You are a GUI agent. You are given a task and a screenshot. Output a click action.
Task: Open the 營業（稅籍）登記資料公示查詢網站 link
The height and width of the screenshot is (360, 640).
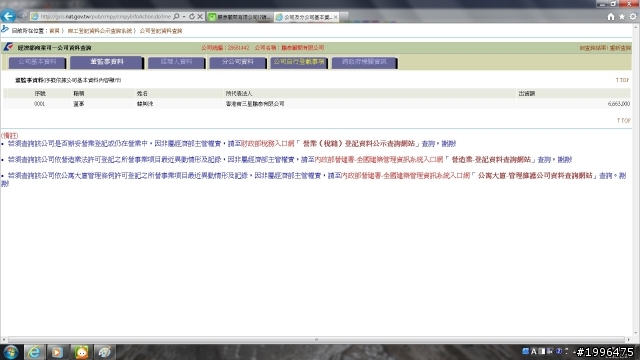pyautogui.click(x=359, y=144)
